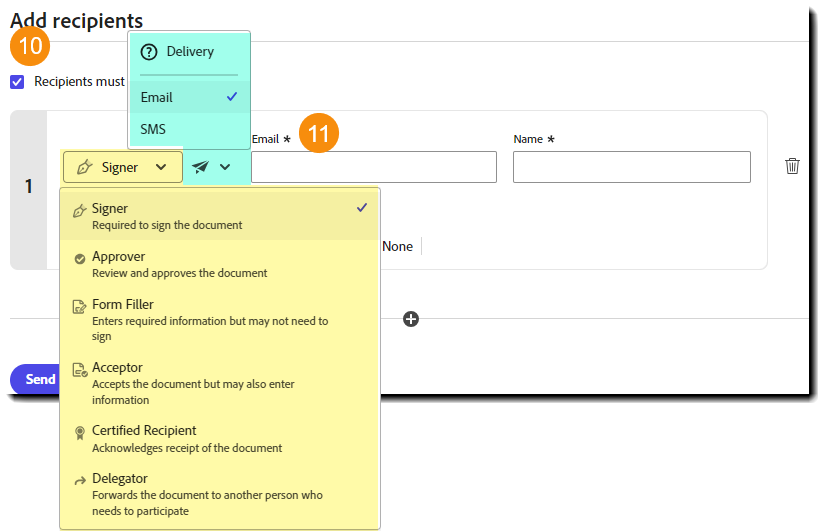
Task: Toggle the Recipients must checkbox
Action: [x=17, y=82]
